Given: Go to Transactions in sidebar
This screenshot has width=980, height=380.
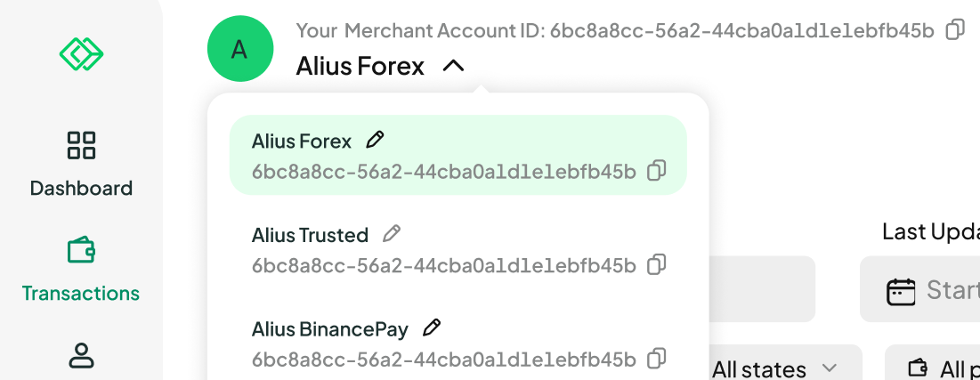Looking at the screenshot, I should click(81, 269).
